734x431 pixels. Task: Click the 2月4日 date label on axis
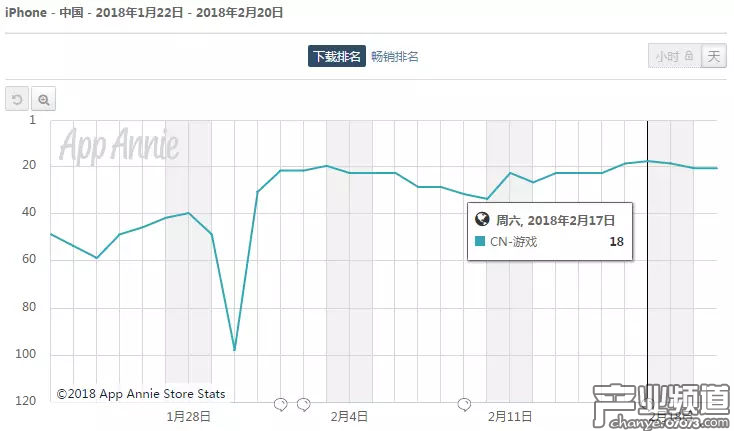pos(349,416)
